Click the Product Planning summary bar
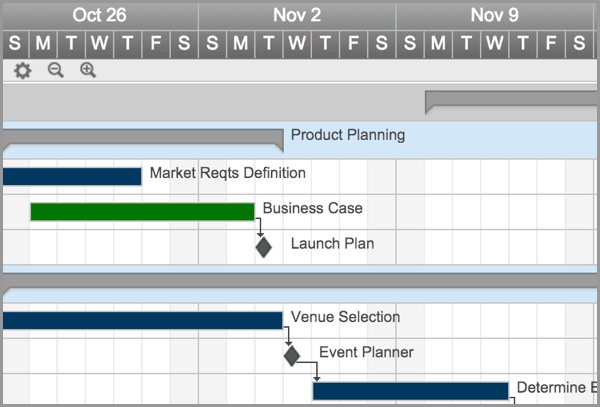The image size is (600, 407). (142, 137)
